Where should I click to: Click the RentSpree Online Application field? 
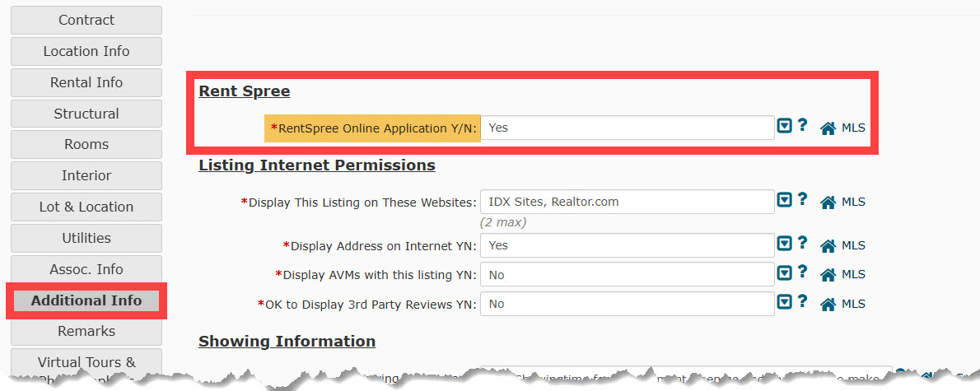pos(627,128)
